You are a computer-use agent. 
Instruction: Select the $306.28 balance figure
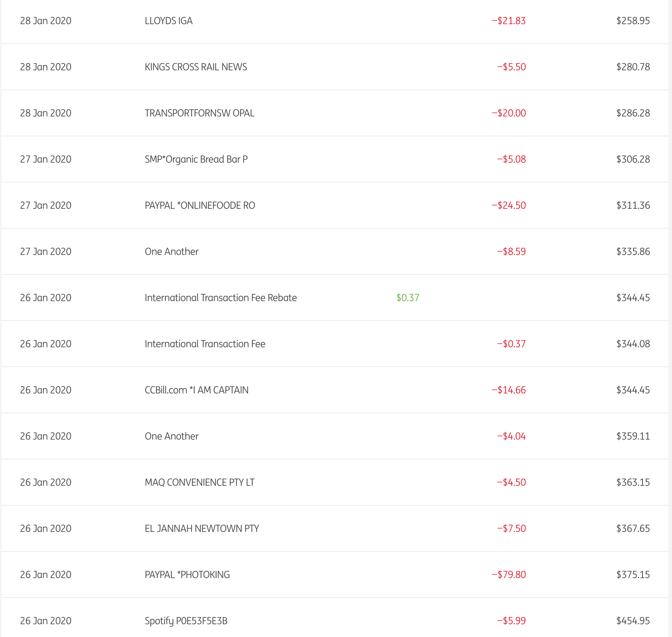[633, 159]
